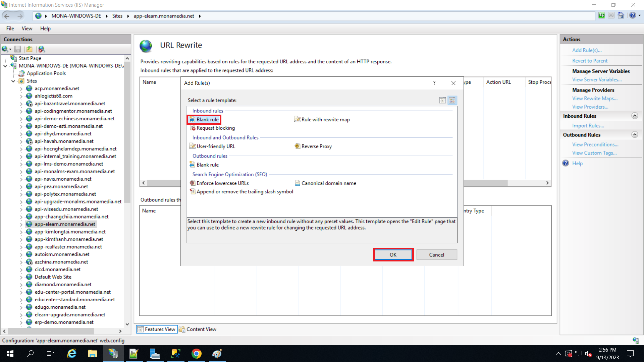Click the Add Rule(s)... action link
Viewport: 644px width, 362px height.
(x=587, y=50)
